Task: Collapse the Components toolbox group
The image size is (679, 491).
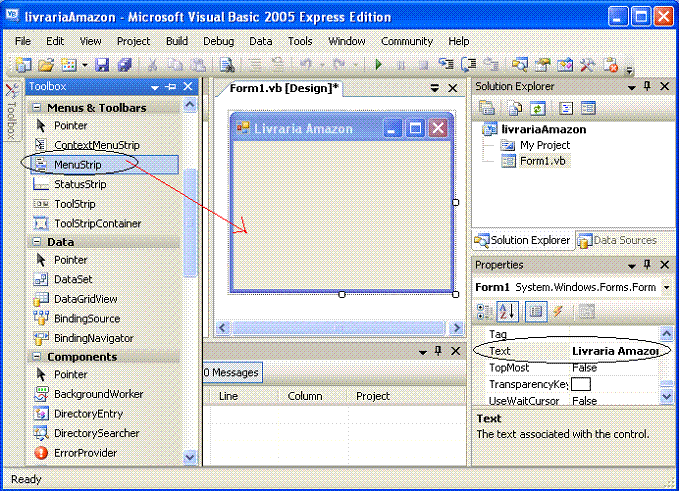Action: click(37, 356)
